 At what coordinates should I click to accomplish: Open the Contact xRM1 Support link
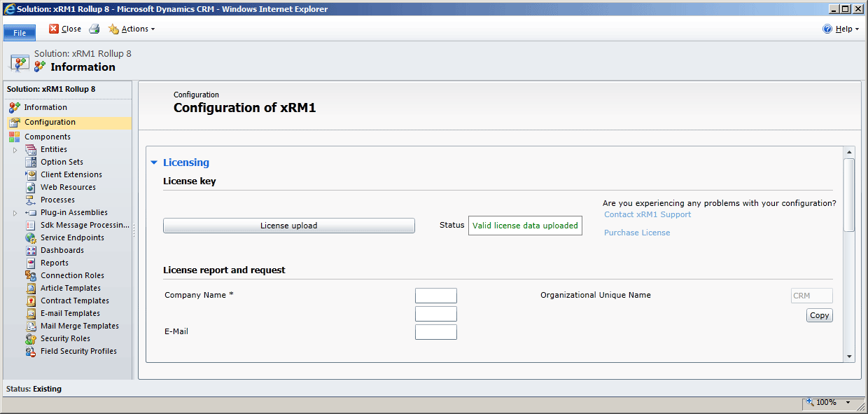pos(647,214)
